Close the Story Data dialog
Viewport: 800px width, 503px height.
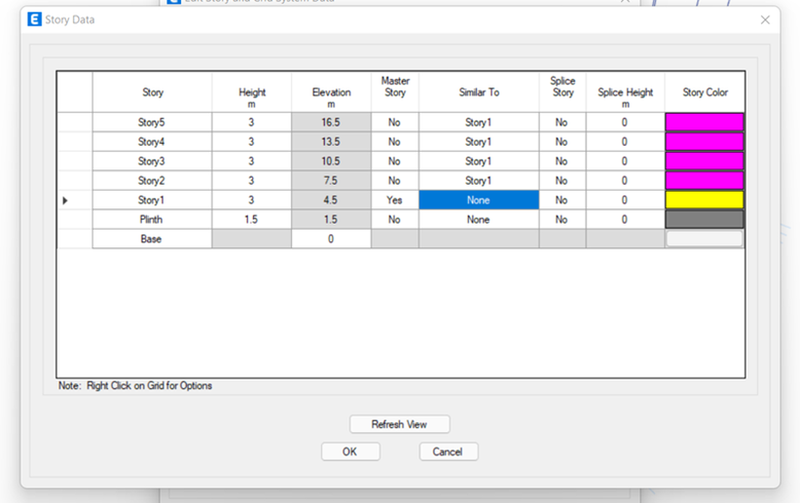pos(765,20)
